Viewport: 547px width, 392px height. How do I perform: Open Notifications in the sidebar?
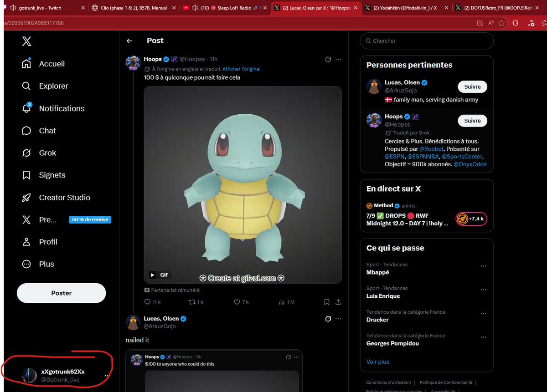53,108
